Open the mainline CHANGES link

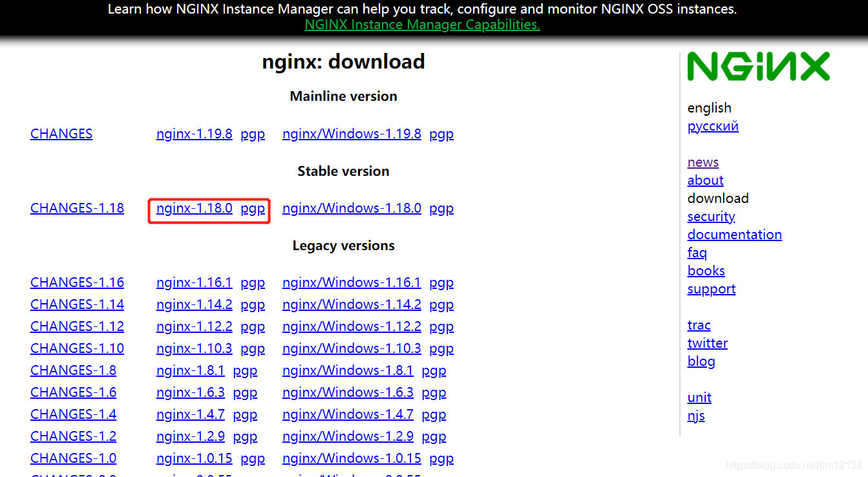tap(61, 134)
